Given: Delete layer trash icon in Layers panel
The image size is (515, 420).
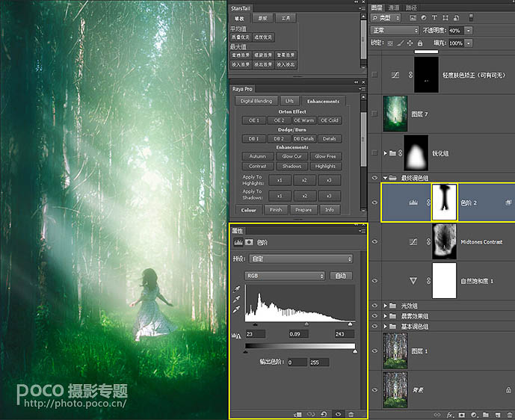Looking at the screenshot, I should pyautogui.click(x=509, y=415).
